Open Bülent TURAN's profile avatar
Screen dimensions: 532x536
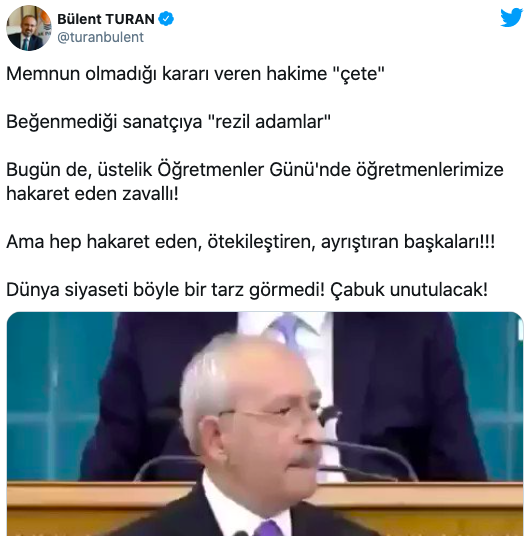point(29,28)
